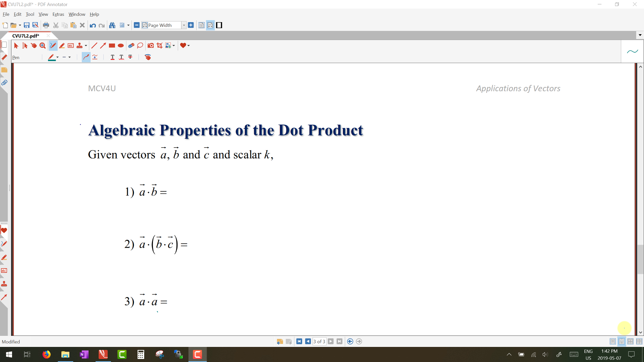Open the Page Width zoom dropdown
Screen dimensions: 644x362
[x=184, y=25]
